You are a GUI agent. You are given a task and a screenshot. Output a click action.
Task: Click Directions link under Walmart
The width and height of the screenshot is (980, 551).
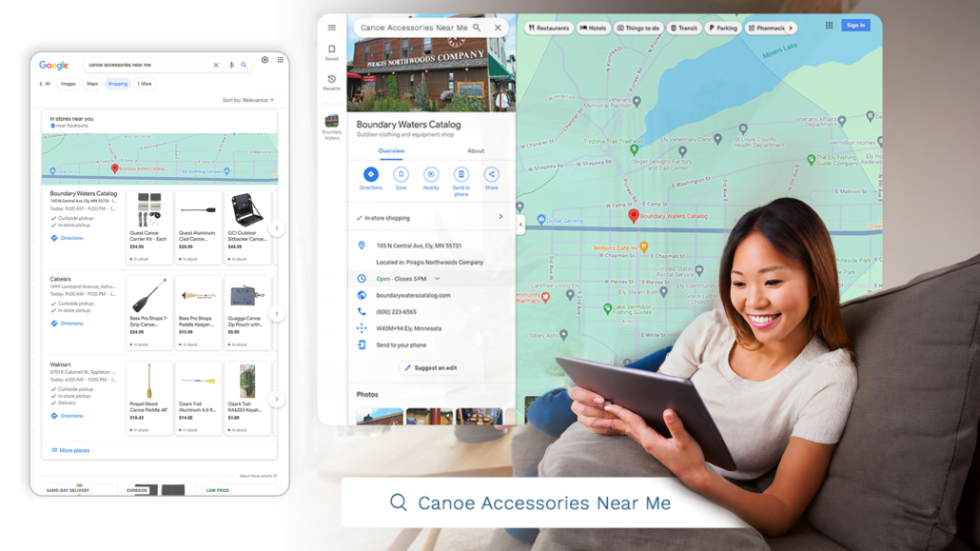pos(67,416)
